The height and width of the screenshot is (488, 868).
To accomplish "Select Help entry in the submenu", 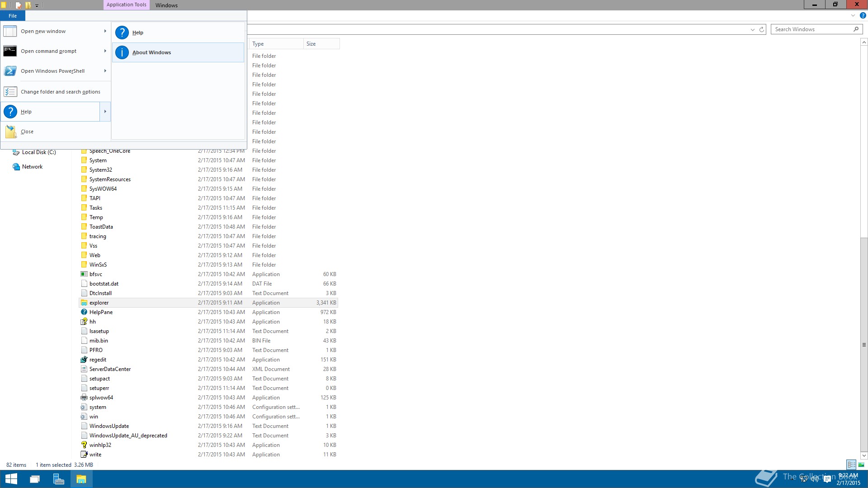I will [x=178, y=33].
